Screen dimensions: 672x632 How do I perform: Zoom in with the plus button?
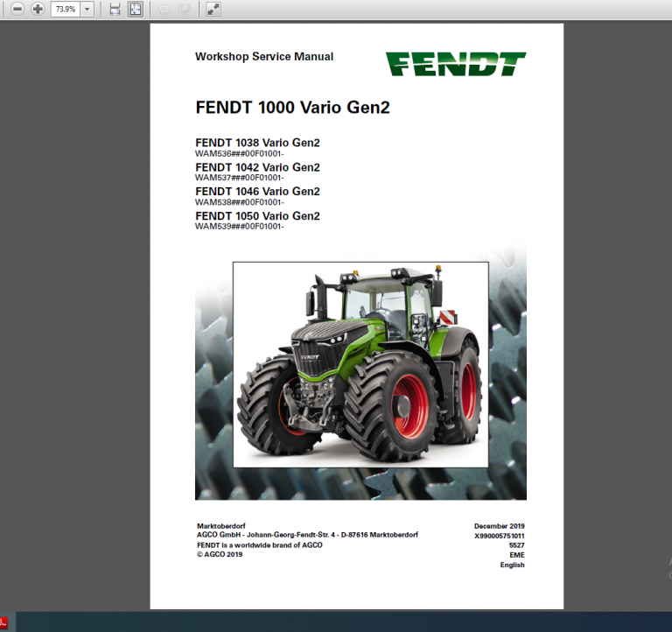click(x=38, y=9)
